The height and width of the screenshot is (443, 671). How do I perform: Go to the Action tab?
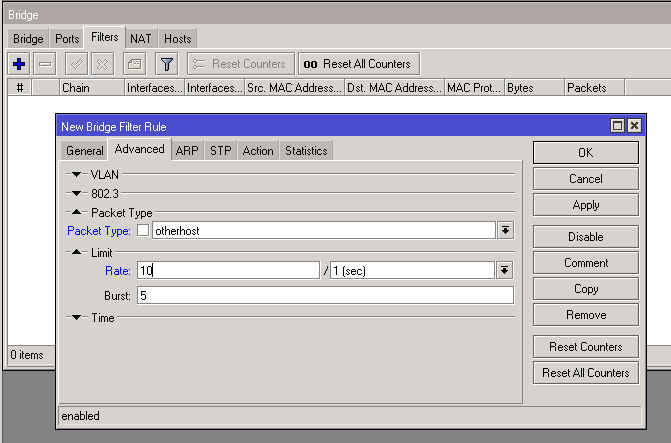[258, 151]
